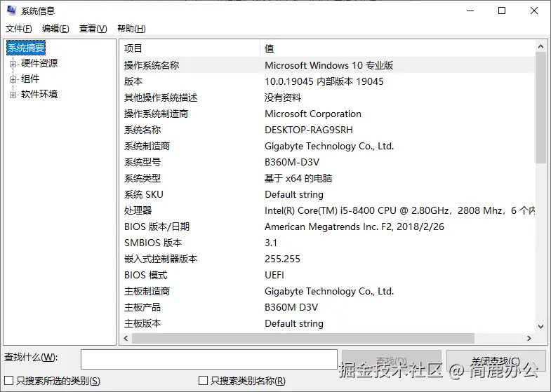Select the 系统名称 row label
The width and height of the screenshot is (551, 392).
click(x=142, y=130)
